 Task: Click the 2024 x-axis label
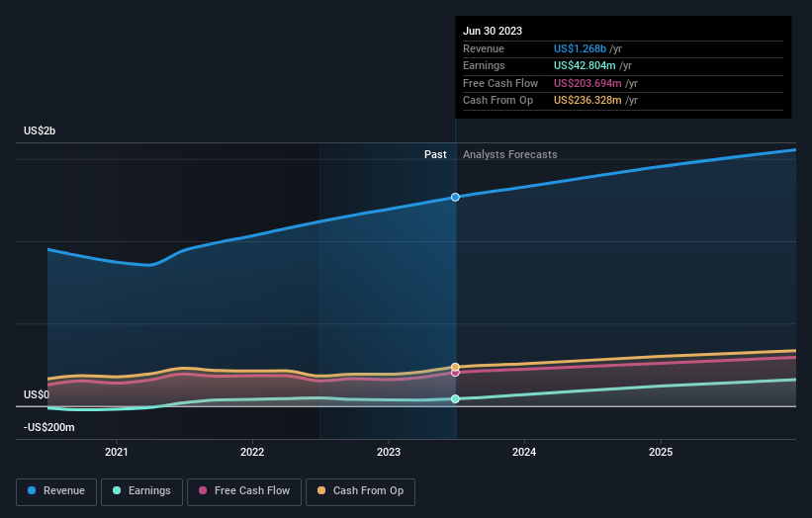(x=524, y=452)
